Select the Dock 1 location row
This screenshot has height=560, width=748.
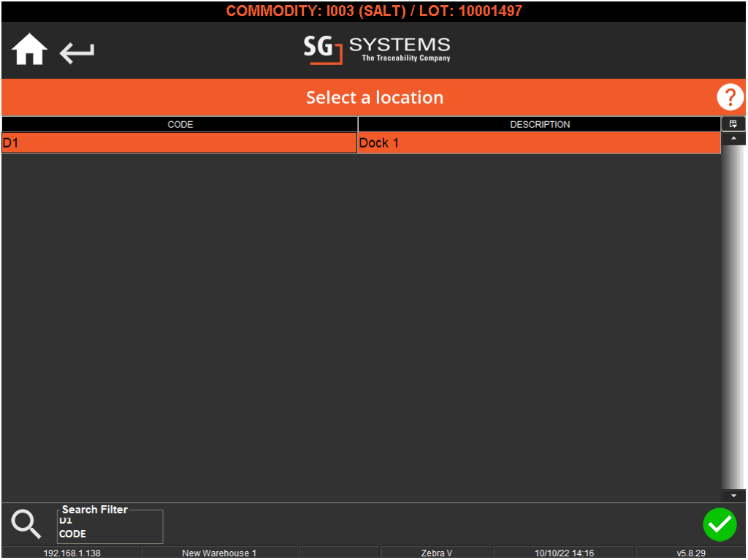(540, 142)
